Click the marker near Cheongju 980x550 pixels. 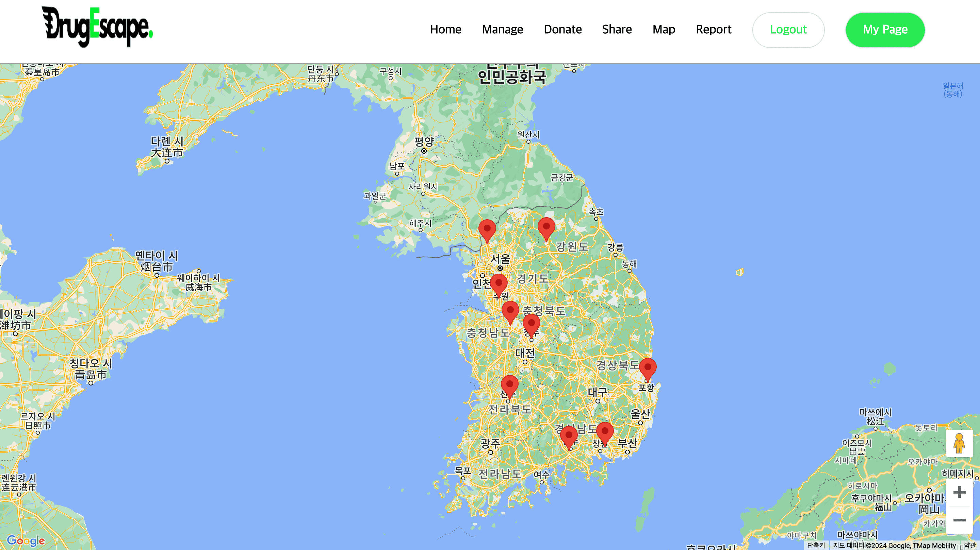[531, 326]
